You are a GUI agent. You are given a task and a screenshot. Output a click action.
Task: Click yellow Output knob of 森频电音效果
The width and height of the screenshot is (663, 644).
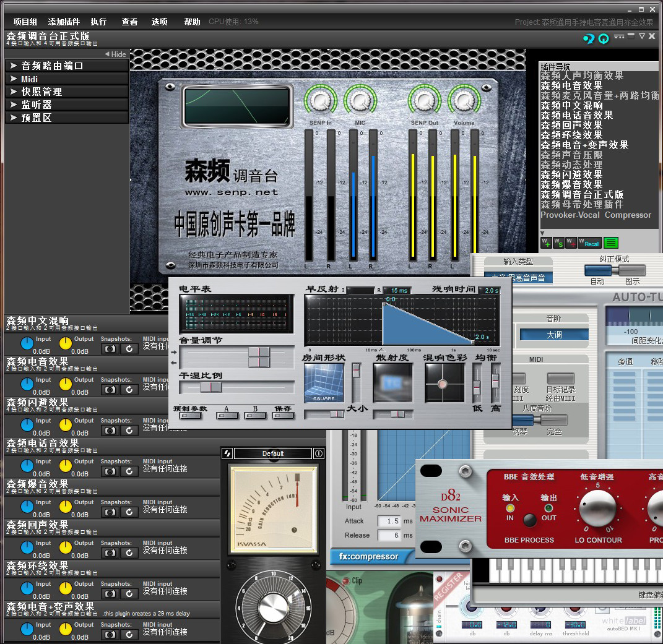point(66,384)
